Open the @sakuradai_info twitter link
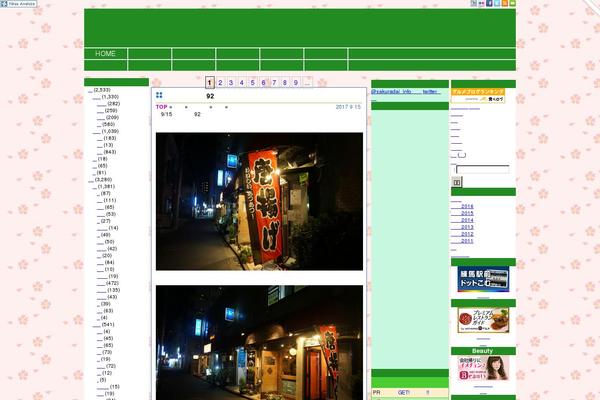 coord(406,92)
